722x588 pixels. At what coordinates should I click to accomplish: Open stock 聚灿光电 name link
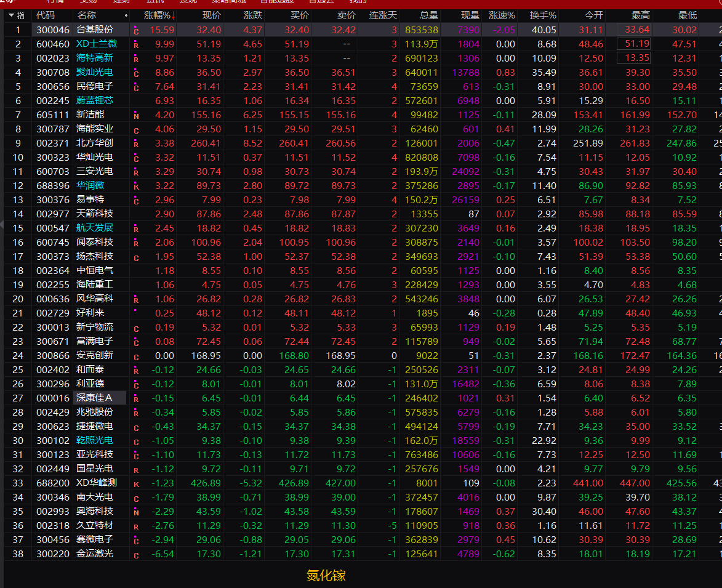point(94,72)
